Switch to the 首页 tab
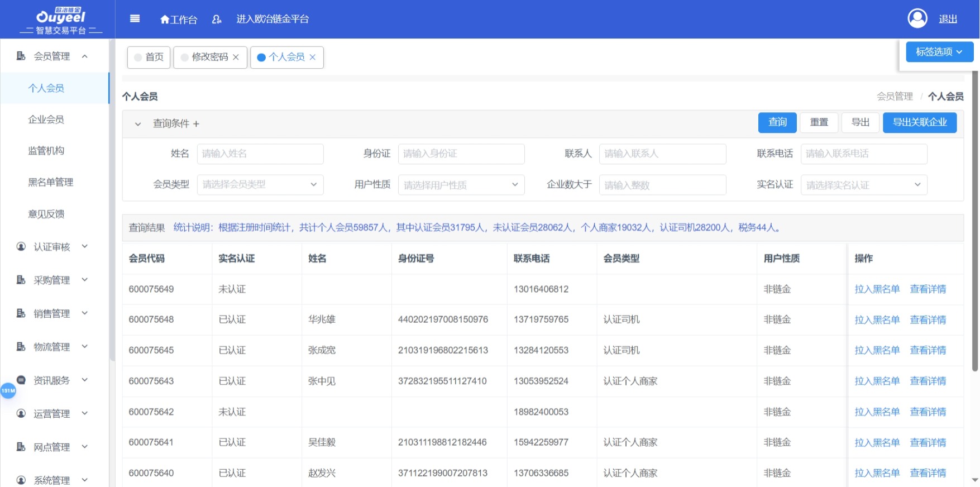Viewport: 980px width, 487px height. (x=149, y=57)
